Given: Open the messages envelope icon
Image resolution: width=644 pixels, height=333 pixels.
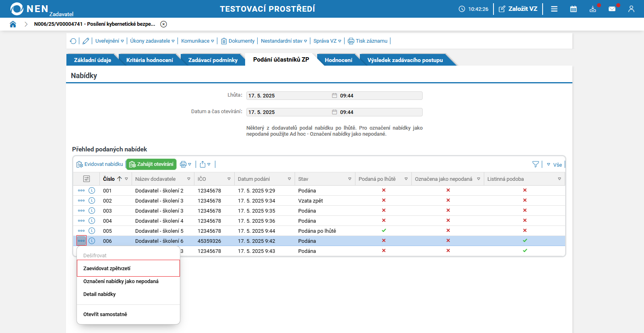Looking at the screenshot, I should pos(612,9).
